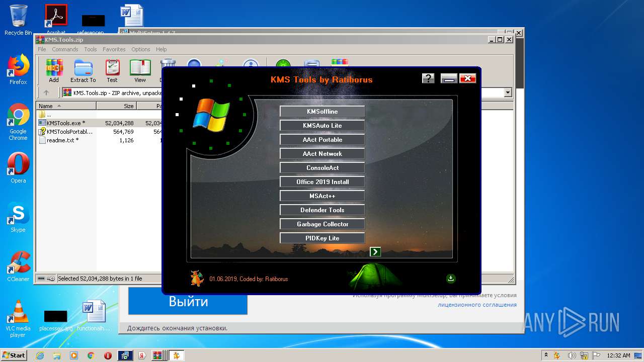Open Windows Explorer folder from taskbar

57,355
